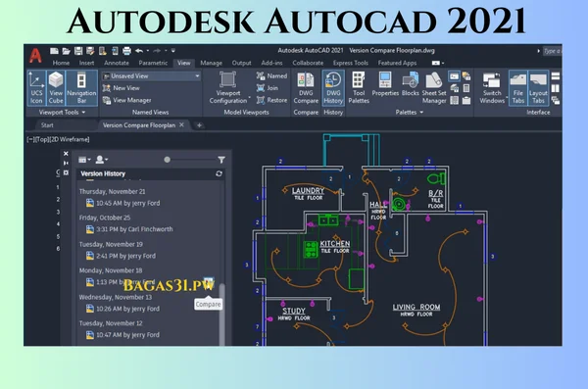
Task: Close the Version Compare Floorplan tab
Action: coord(182,124)
